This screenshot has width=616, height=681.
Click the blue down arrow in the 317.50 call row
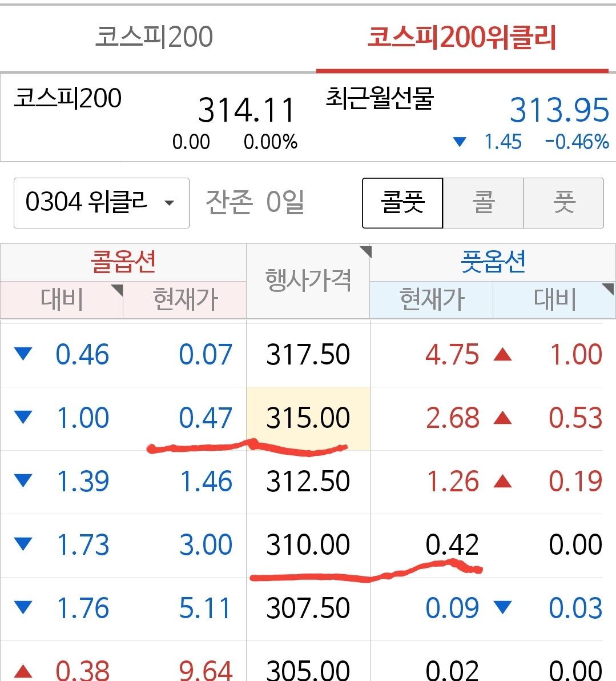[23, 355]
